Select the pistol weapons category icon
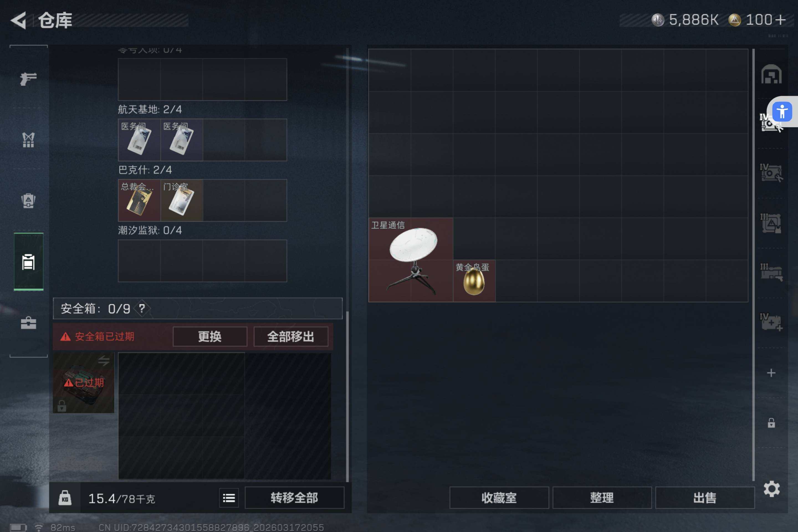This screenshot has height=532, width=798. [28, 79]
